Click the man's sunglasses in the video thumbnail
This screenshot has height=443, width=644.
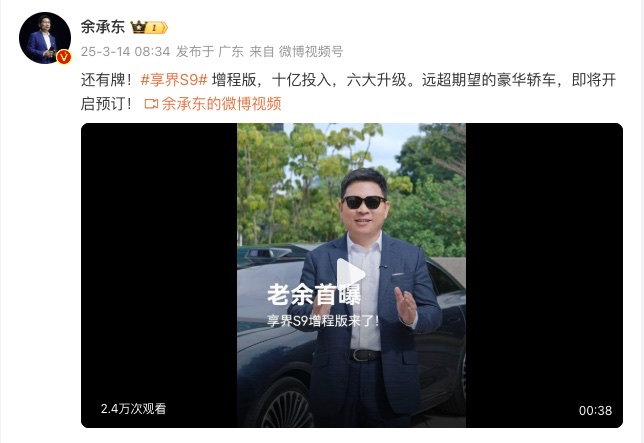[364, 202]
